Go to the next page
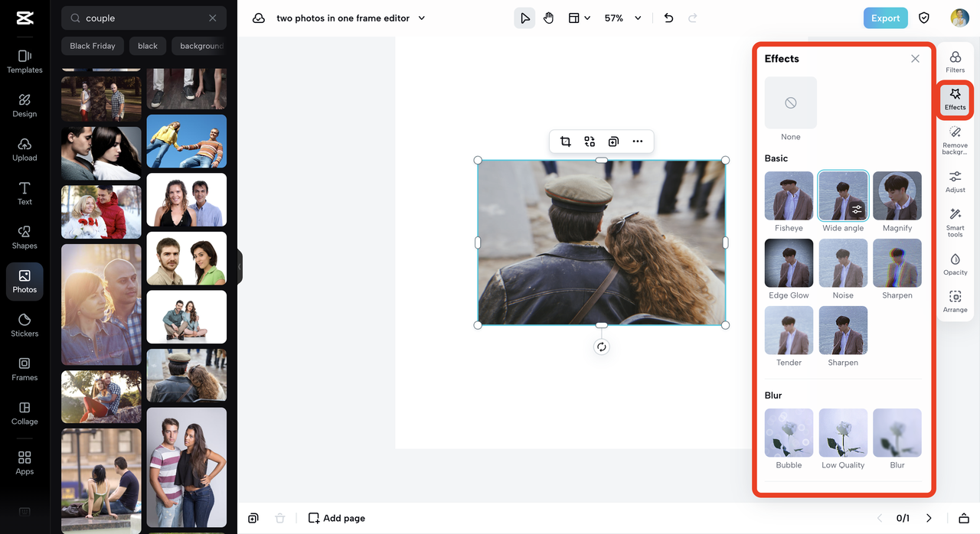This screenshot has width=980, height=534. (929, 518)
